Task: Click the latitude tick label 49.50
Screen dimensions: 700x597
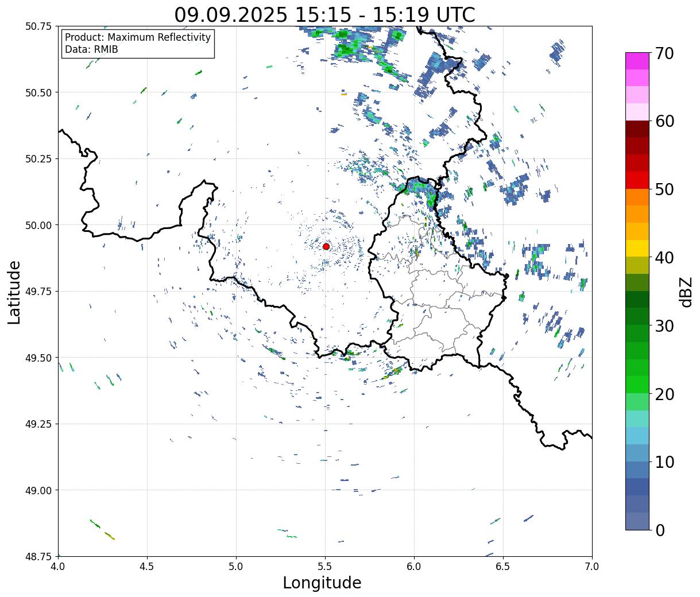Action: click(38, 358)
